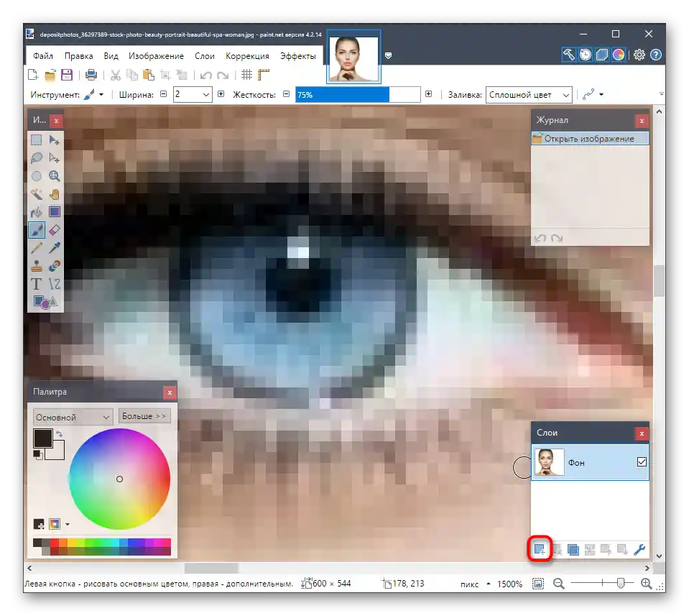
Task: Open the Основной color mode dropdown
Action: pos(73,417)
